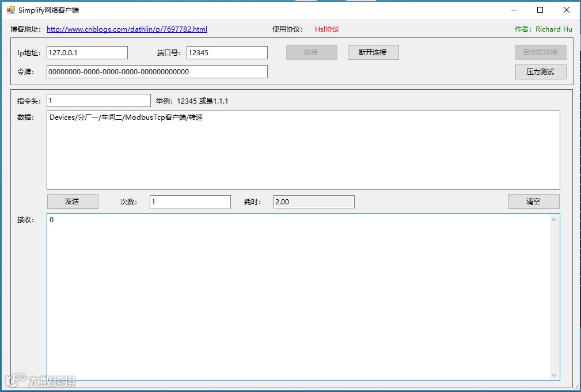Click the Hsl协议 protocol label
Screen dimensions: 581x392
(x=327, y=29)
